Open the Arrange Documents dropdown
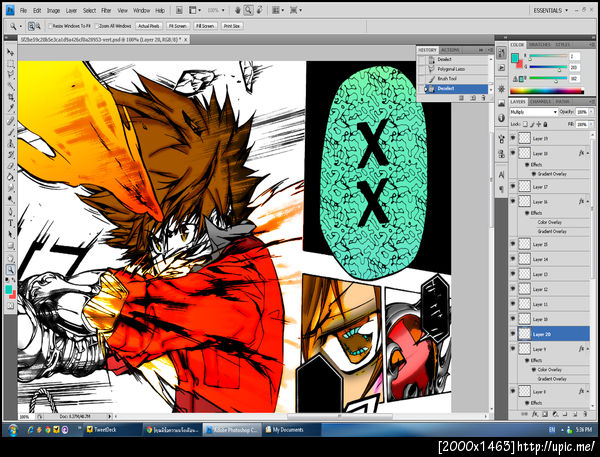The height and width of the screenshot is (457, 600). [x=278, y=10]
